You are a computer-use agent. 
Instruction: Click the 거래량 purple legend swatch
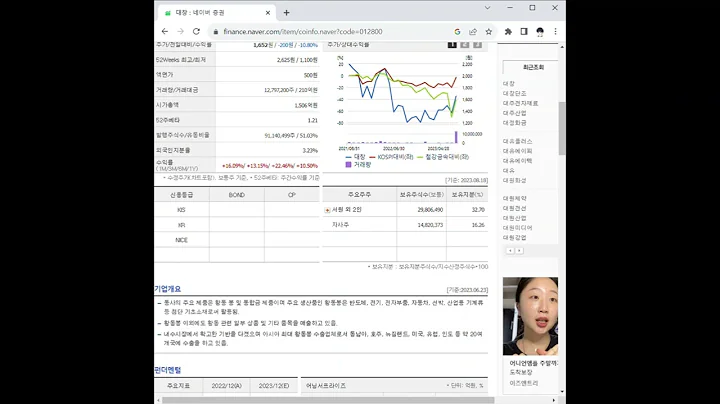tap(349, 164)
